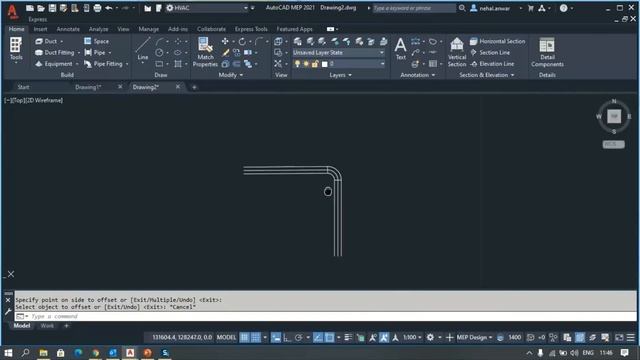Open the MEP Design workspace switcher
The height and width of the screenshot is (360, 640).
pyautogui.click(x=474, y=337)
